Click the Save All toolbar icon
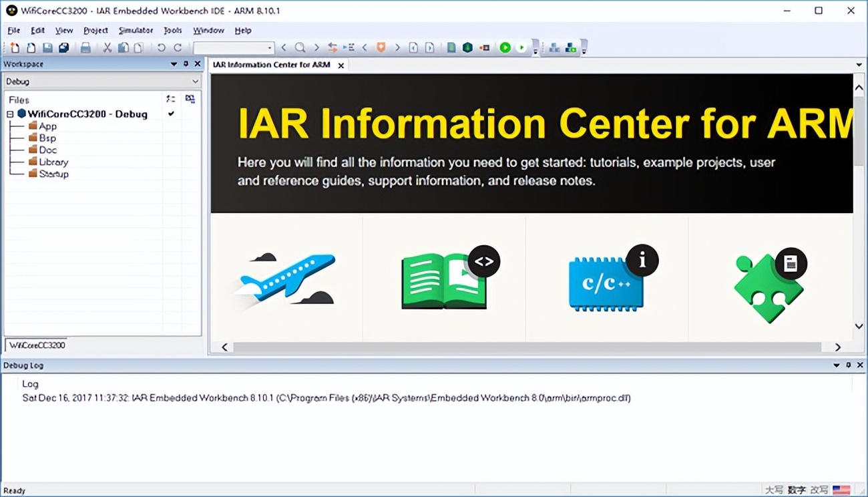 [64, 47]
